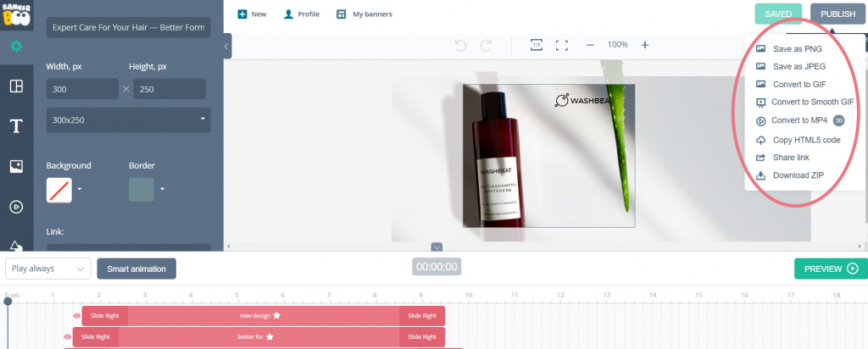Viewport: 868px width, 349px height.
Task: Select the 'new design' timeline track
Action: point(264,316)
